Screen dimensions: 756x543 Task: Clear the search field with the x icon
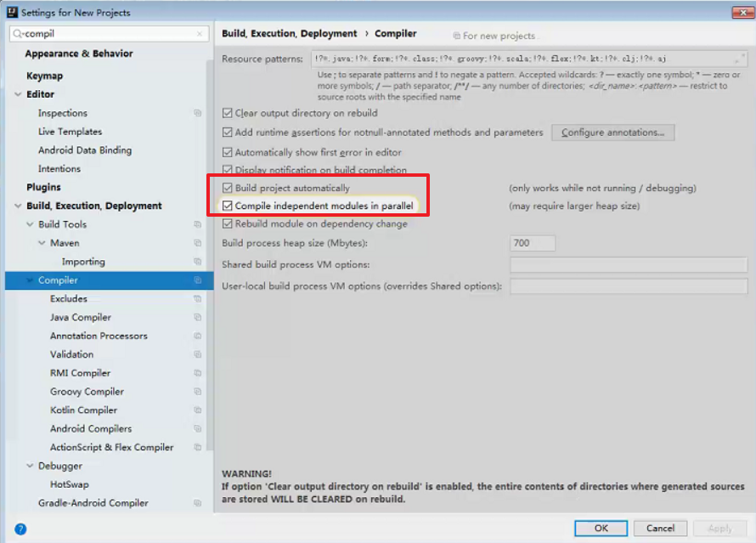[199, 34]
